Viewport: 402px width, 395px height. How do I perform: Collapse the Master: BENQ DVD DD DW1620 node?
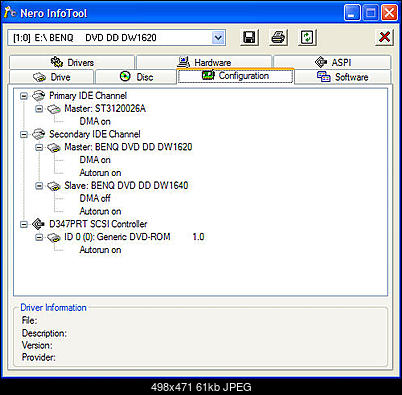39,147
